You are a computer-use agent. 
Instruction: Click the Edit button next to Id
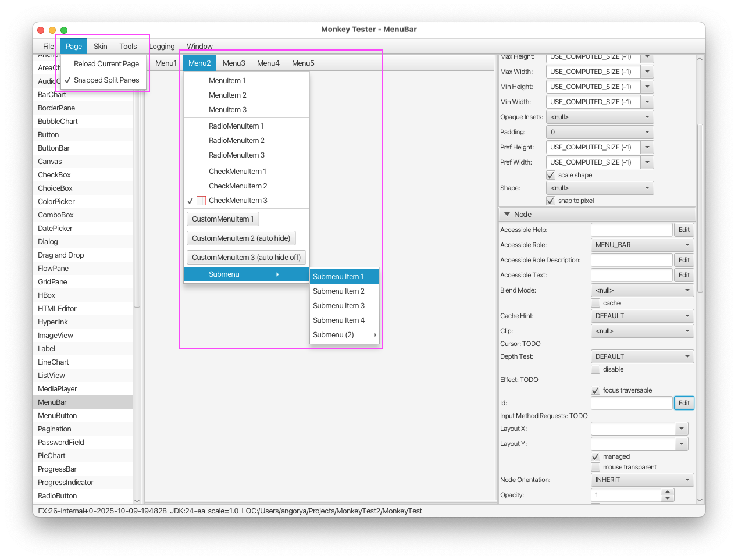point(684,403)
